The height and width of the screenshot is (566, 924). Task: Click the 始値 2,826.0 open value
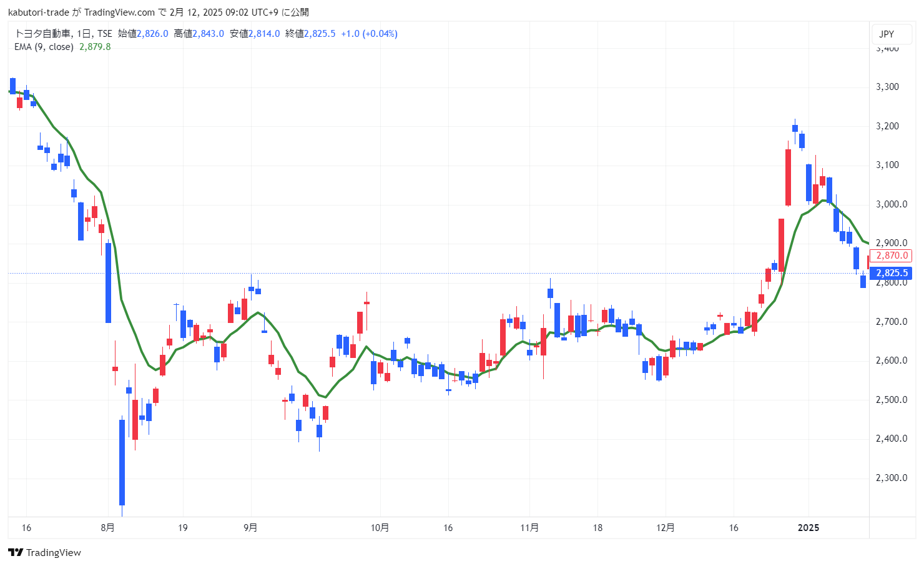pyautogui.click(x=143, y=34)
